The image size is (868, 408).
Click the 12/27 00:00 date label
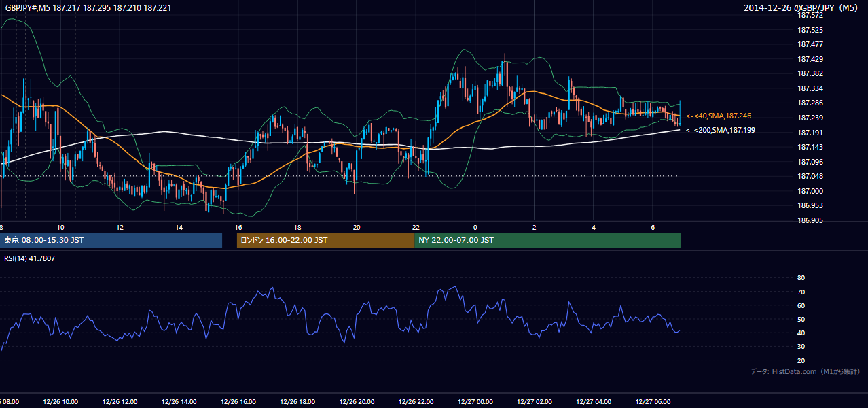(x=475, y=402)
